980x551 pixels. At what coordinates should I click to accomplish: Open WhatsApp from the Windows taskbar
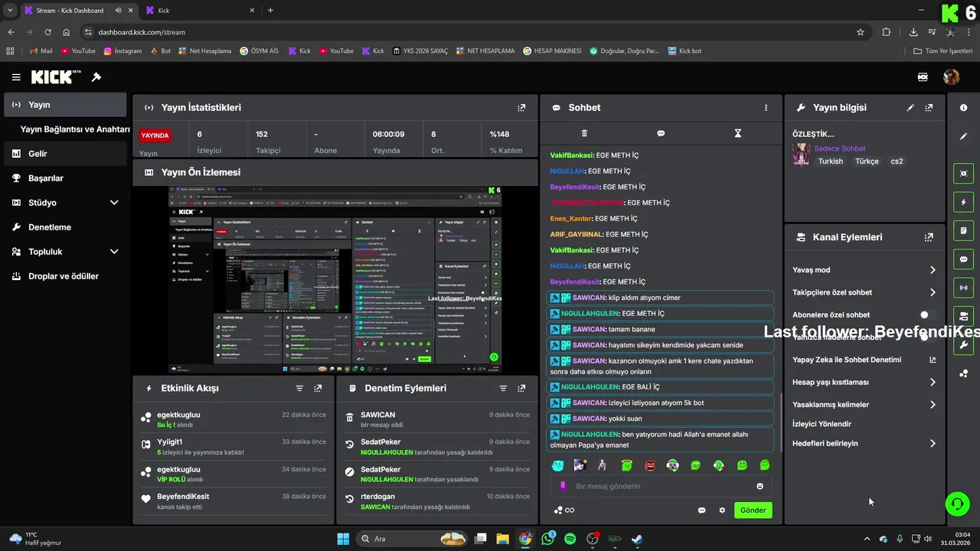pos(548,539)
